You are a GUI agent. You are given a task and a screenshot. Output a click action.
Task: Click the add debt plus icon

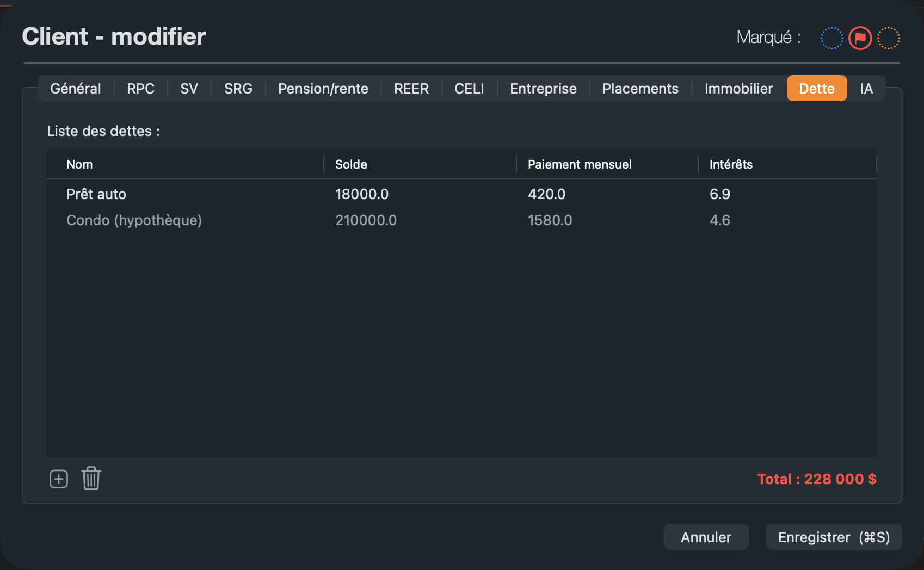pyautogui.click(x=59, y=479)
